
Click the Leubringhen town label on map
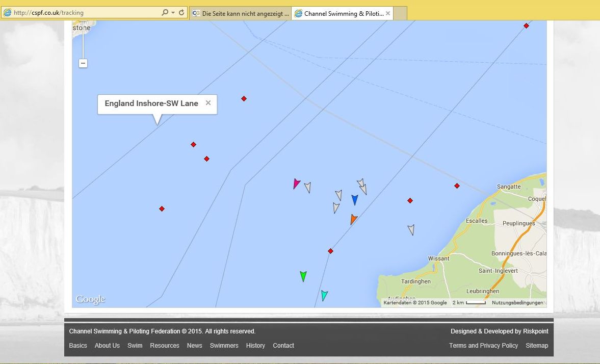click(483, 291)
